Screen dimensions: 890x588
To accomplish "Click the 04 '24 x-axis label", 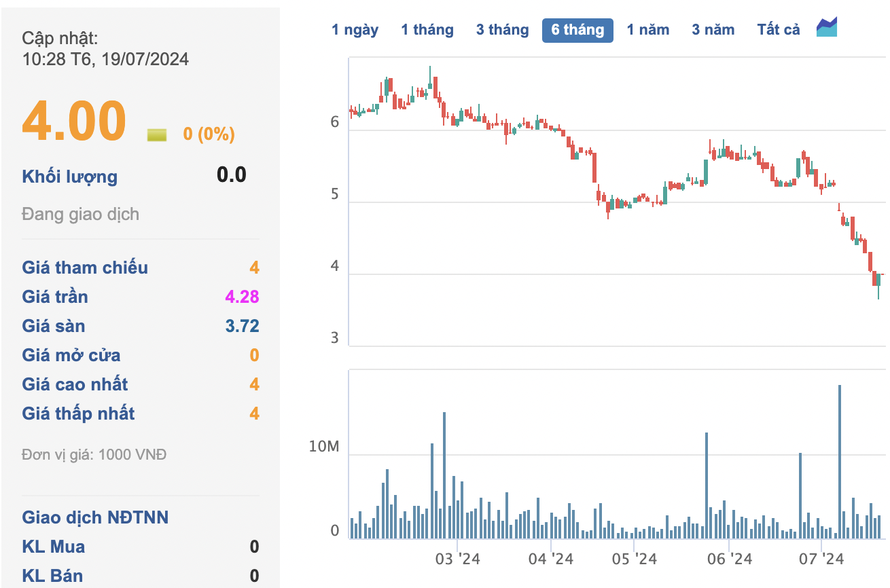I will (x=551, y=559).
